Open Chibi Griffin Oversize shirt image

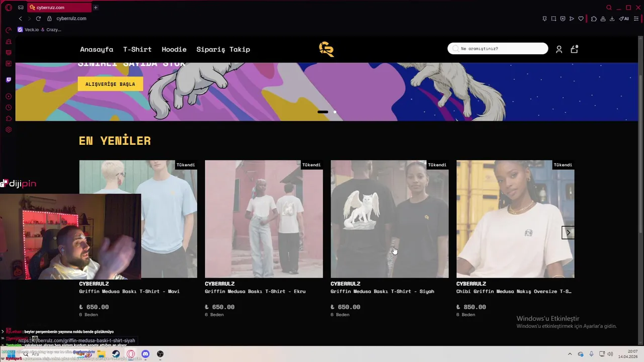pyautogui.click(x=515, y=219)
